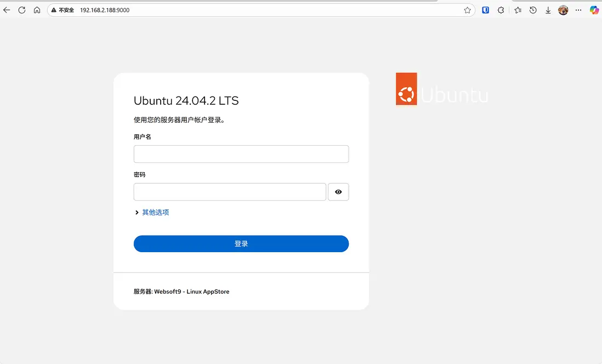Viewport: 602px width, 364px height.
Task: Click the 用户名 label
Action: (143, 136)
